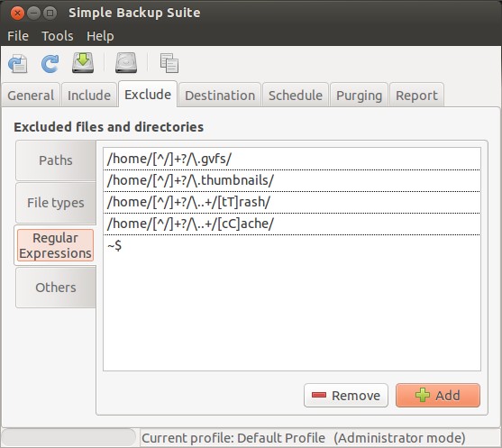Switch to the Schedule tab
This screenshot has height=448, width=502.
[296, 96]
